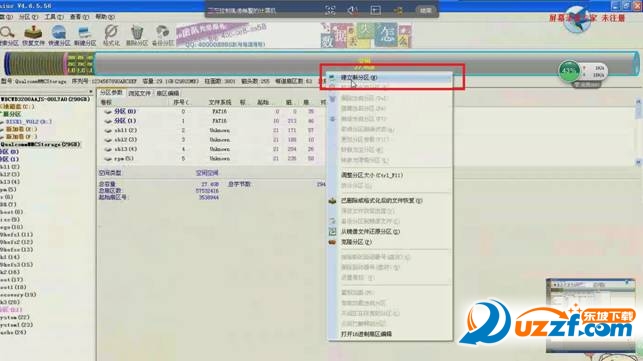The image size is (643, 361).
Task: Click the remote control bar fullscreen icon
Action: [330, 10]
